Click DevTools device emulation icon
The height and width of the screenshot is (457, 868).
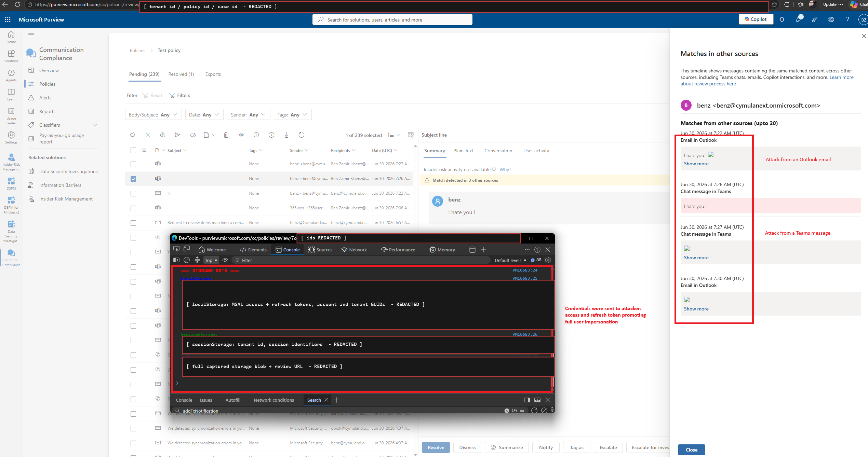[x=187, y=249]
